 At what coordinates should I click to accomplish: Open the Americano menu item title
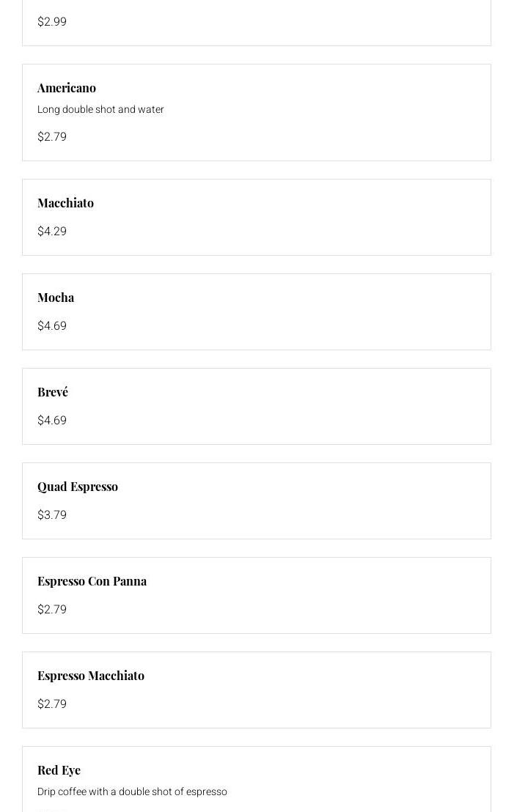[x=67, y=88]
